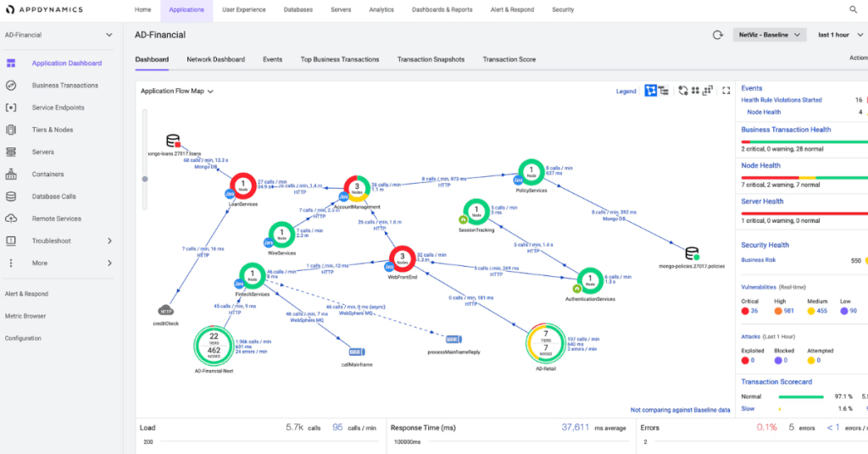Image resolution: width=868 pixels, height=454 pixels.
Task: Open the Analytics menu
Action: click(x=381, y=10)
